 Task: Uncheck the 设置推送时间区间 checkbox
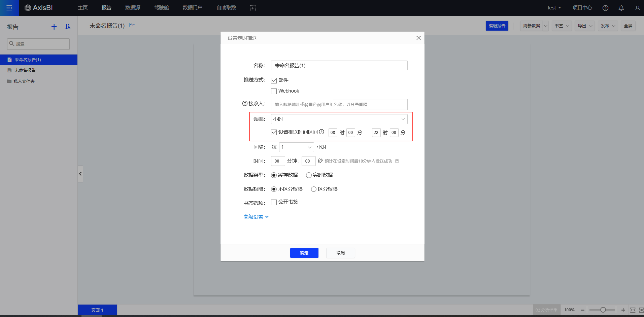(x=274, y=132)
